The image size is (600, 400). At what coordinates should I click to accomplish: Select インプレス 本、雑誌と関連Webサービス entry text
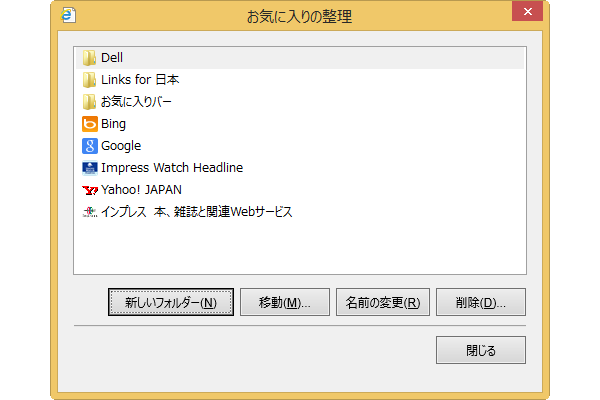196,212
